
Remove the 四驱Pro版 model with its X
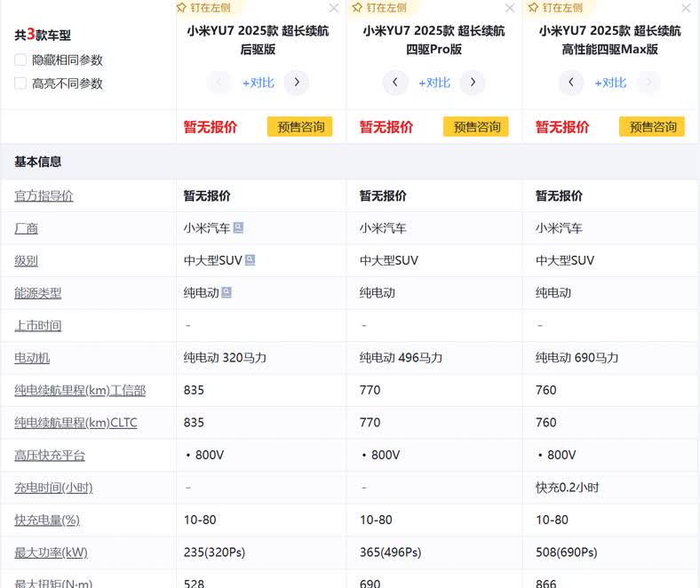coord(510,8)
